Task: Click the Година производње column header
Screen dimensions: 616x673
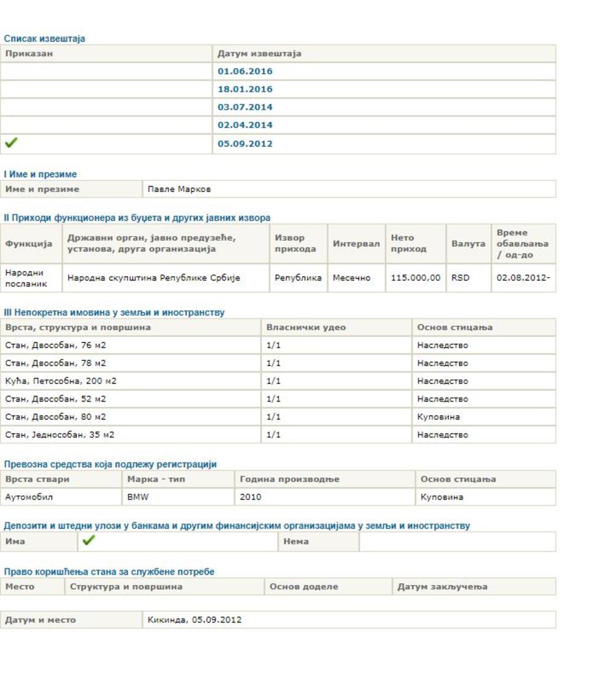Action: click(x=290, y=479)
